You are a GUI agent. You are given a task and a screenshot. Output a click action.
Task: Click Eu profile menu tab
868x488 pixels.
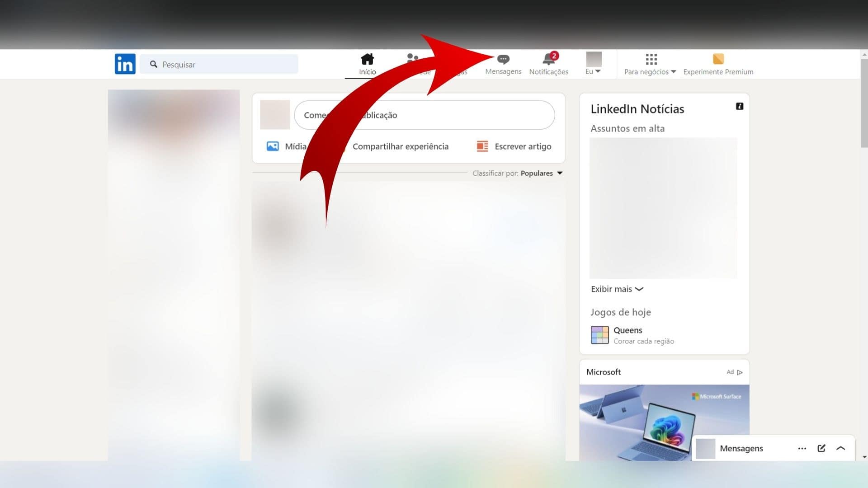coord(593,63)
